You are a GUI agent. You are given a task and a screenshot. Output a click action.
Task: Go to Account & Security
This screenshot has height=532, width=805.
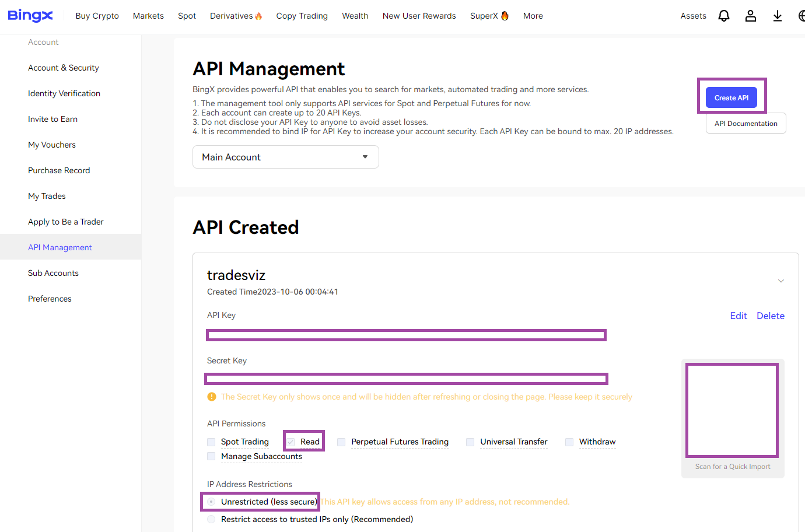click(x=64, y=68)
